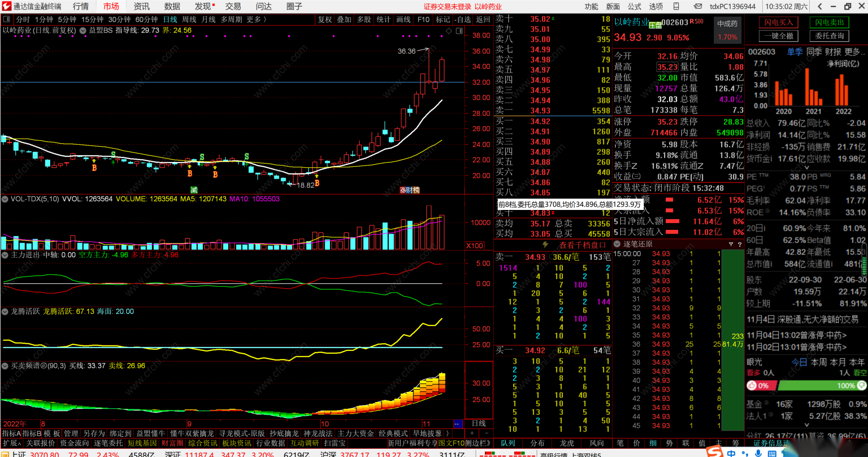Expand the chevron below 货币金 row
The height and width of the screenshot is (457, 868).
[806, 167]
